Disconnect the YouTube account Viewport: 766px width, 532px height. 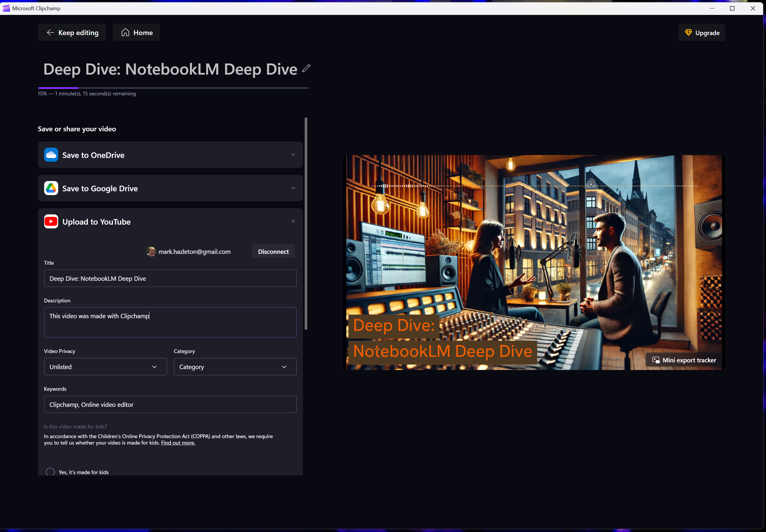coord(273,251)
